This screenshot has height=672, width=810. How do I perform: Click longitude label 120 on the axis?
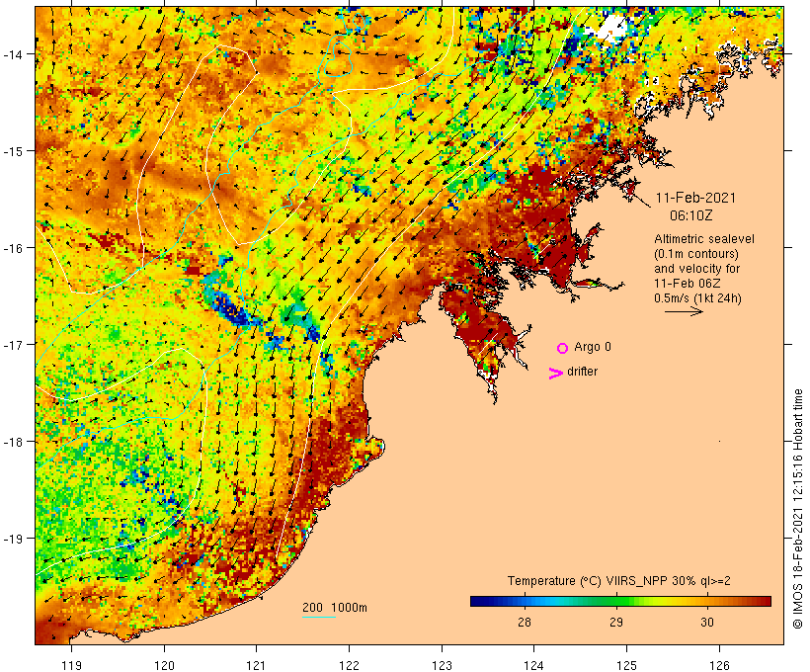pos(164,665)
